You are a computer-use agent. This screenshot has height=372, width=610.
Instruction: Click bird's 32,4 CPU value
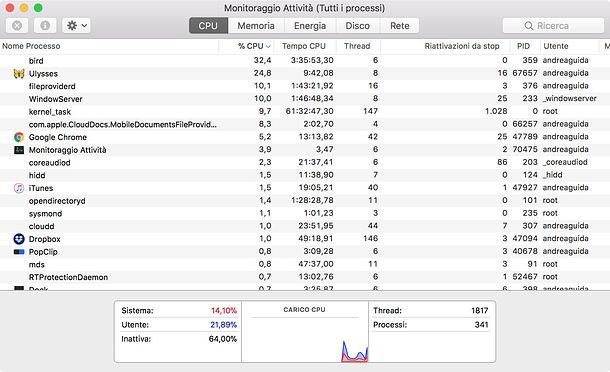[263, 60]
